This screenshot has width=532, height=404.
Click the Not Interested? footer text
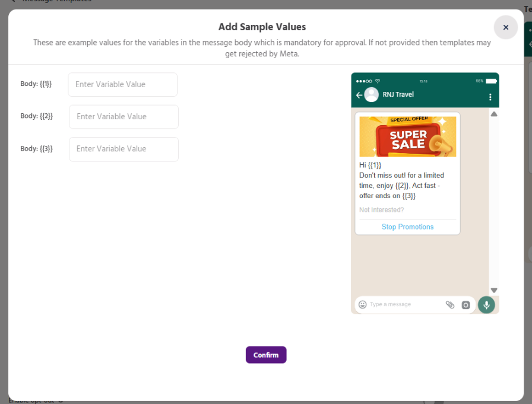pos(382,210)
